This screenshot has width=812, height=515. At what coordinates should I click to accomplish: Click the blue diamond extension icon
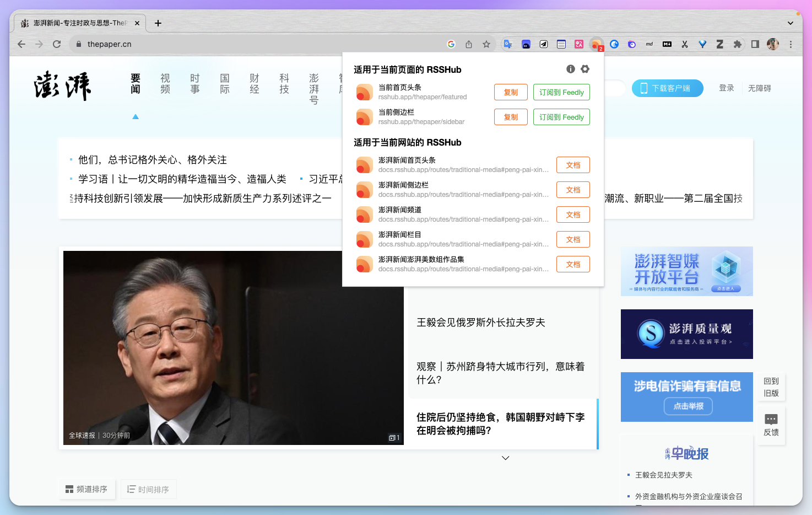click(702, 44)
